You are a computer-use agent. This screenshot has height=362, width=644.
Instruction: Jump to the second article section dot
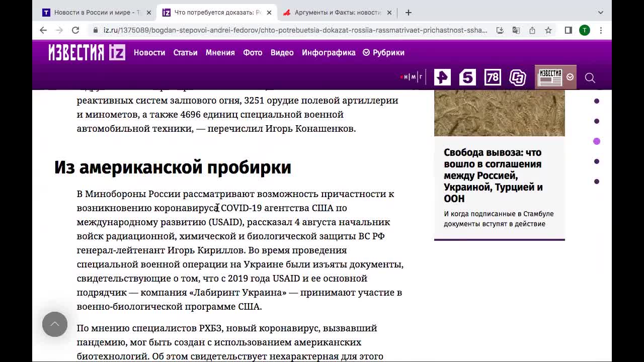pos(597,121)
